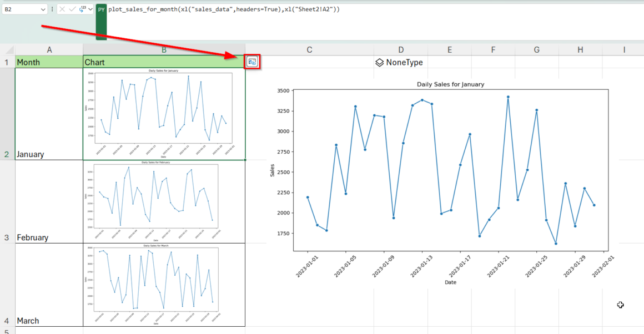Click the vertical ellipsis beside the Name Box

(52, 9)
